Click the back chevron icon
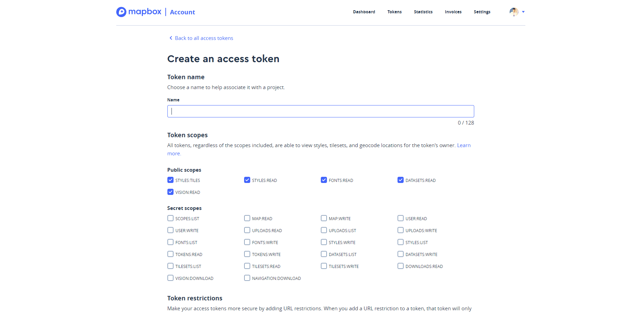 pyautogui.click(x=171, y=38)
